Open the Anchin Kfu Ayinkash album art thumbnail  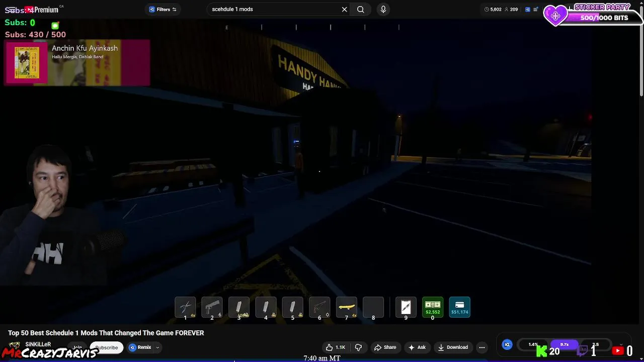(x=27, y=63)
